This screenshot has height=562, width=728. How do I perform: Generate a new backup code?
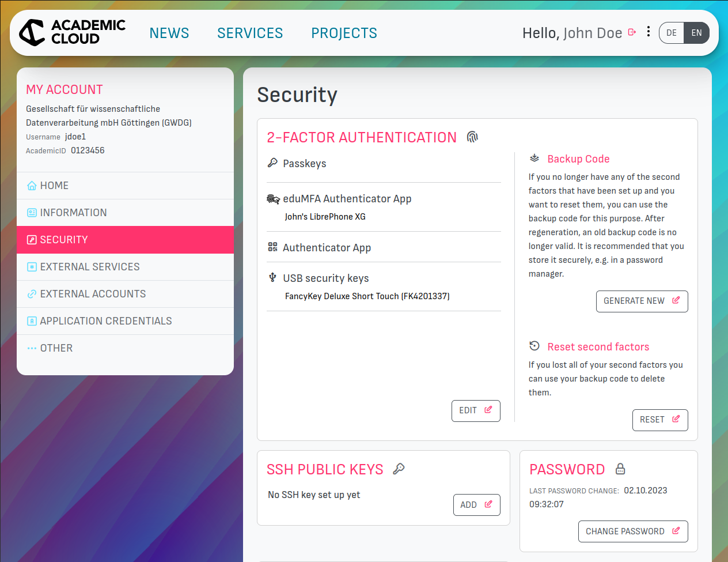[x=642, y=301]
